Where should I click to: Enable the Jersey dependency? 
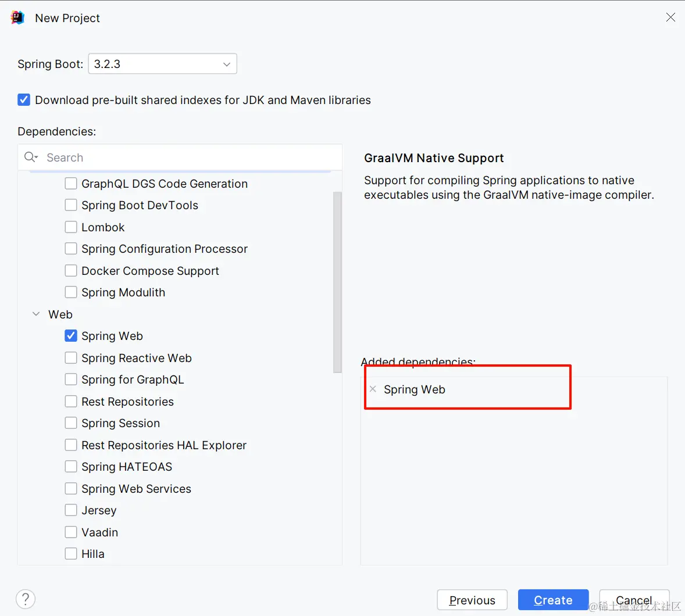click(71, 510)
